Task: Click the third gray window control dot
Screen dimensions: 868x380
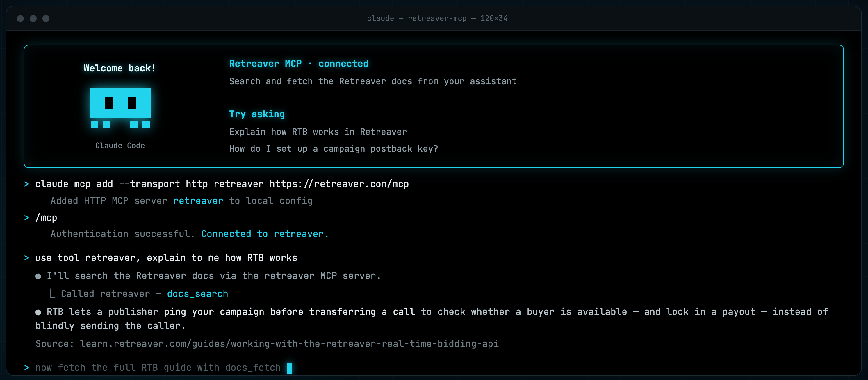Action: coord(46,19)
